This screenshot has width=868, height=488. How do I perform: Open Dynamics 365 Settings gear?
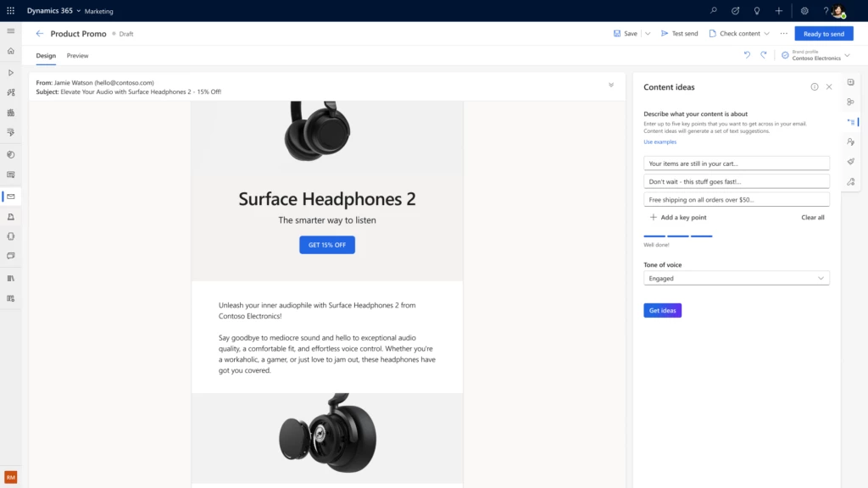coord(804,11)
